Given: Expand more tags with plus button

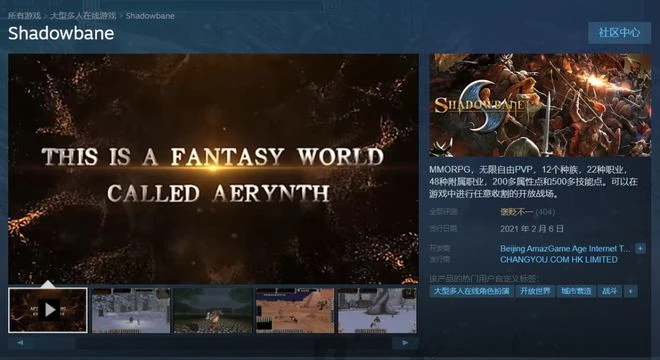Looking at the screenshot, I should click(x=631, y=291).
